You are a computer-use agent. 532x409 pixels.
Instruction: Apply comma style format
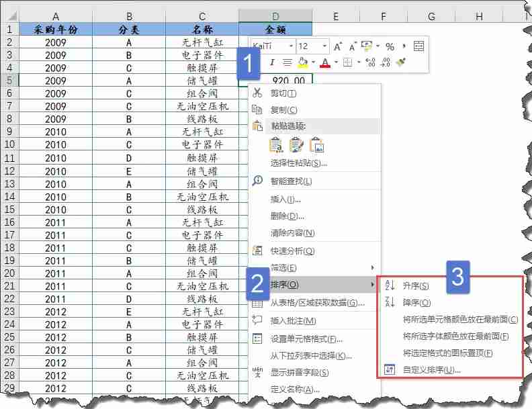(x=404, y=46)
